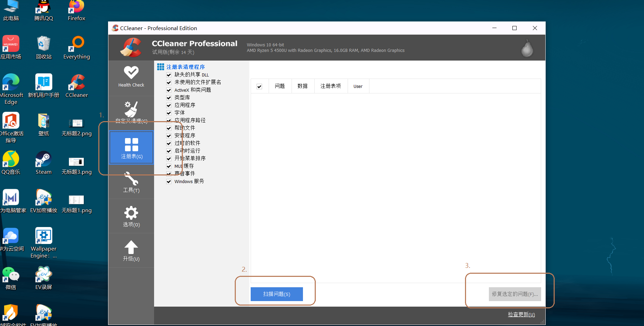Open Everything search shortcut
Image resolution: width=644 pixels, height=326 pixels.
point(77,47)
